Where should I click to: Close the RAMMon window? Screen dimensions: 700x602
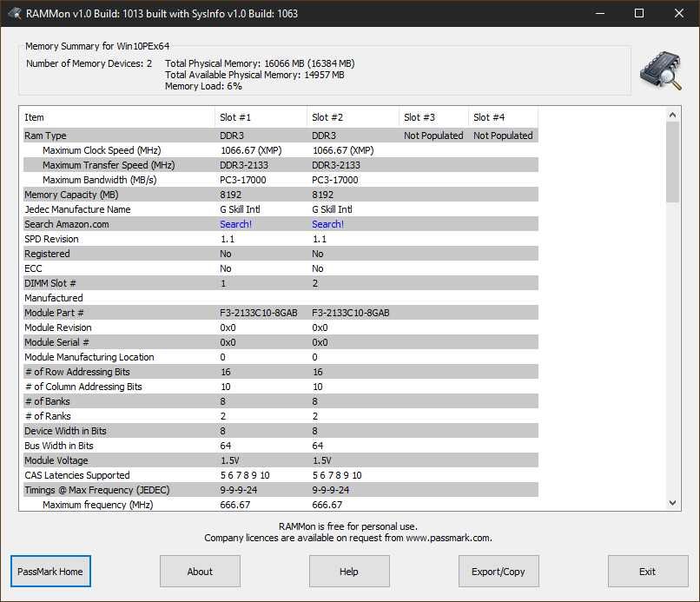[x=679, y=13]
